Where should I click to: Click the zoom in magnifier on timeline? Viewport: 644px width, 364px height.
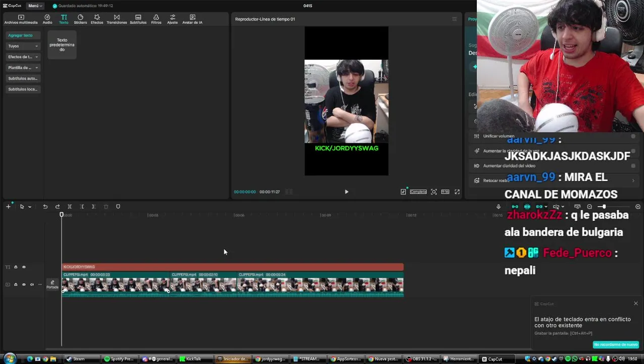638,207
